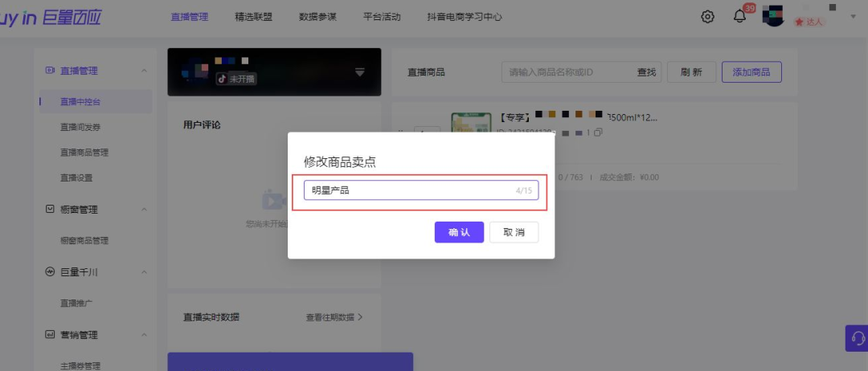Open the 平台活动 top menu
868x371 pixels.
[382, 17]
